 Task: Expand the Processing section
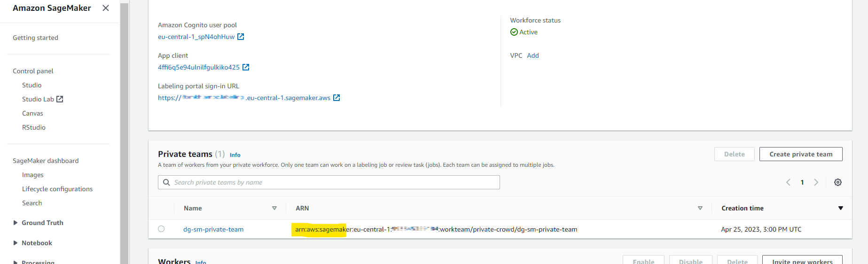[x=16, y=262]
